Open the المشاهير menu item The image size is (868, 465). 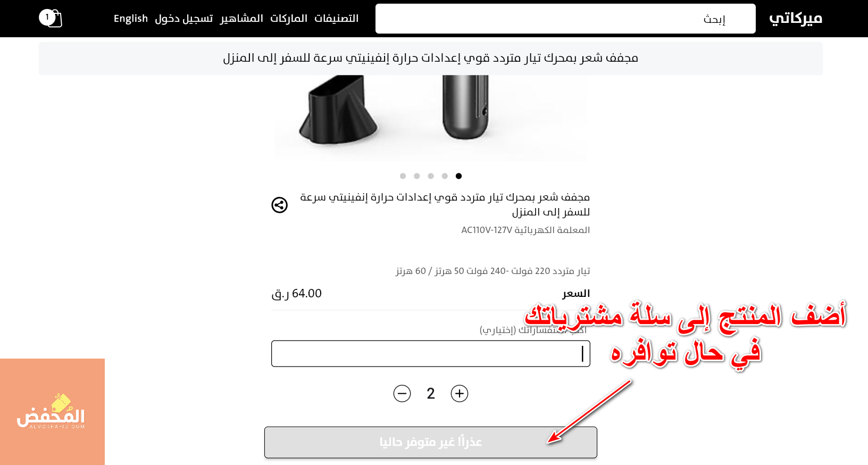tap(241, 18)
